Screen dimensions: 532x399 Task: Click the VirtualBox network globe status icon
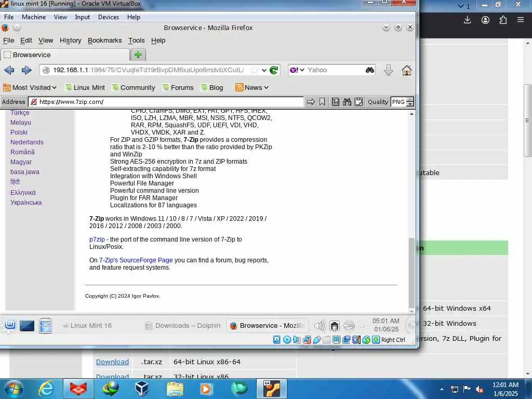(x=366, y=340)
